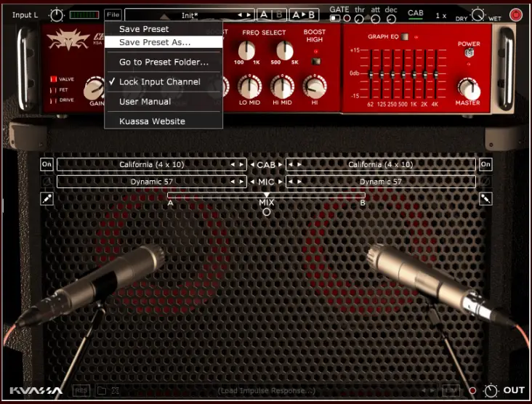Copy settings with the A▸B button
The height and width of the screenshot is (404, 532).
click(x=304, y=15)
